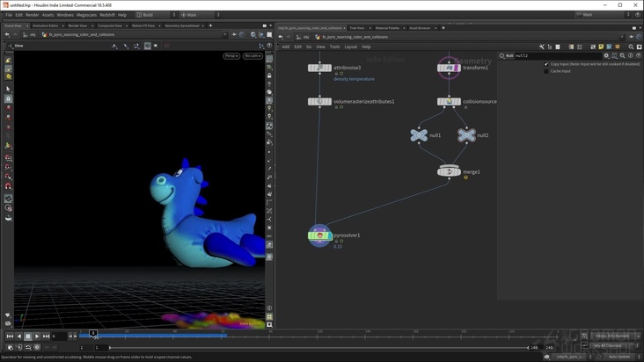
Task: Select the viewport select tool arrow
Action: (x=8, y=89)
